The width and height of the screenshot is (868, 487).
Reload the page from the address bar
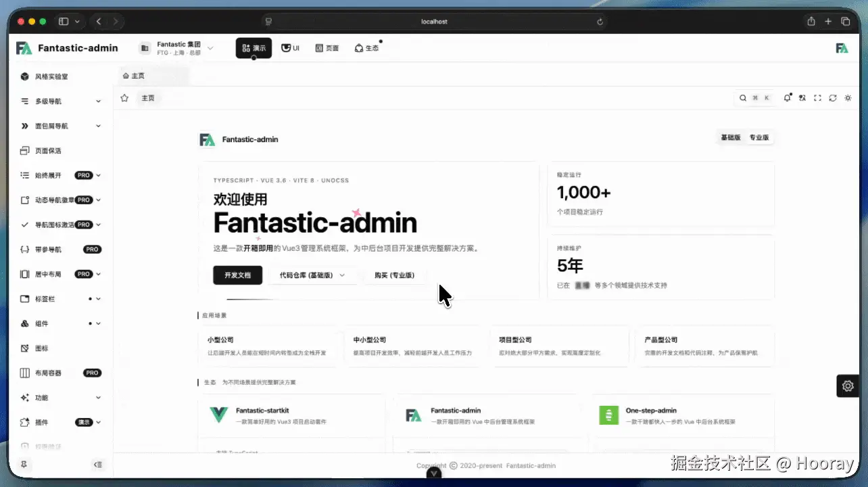point(600,22)
